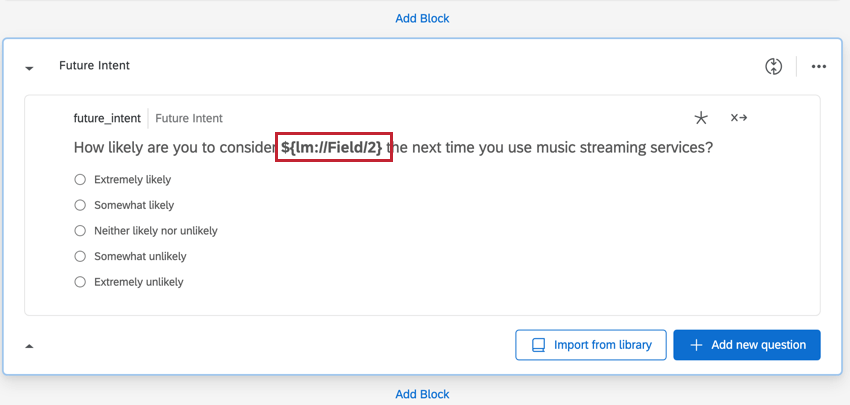
Task: Select the Somewhat likely radio option
Action: 80,205
